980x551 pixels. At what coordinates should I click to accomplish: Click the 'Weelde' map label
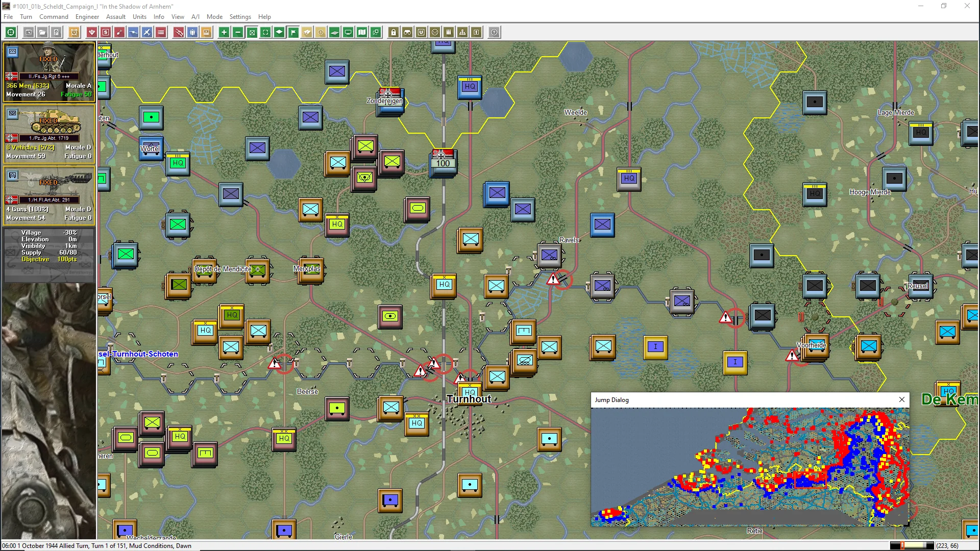pyautogui.click(x=575, y=112)
